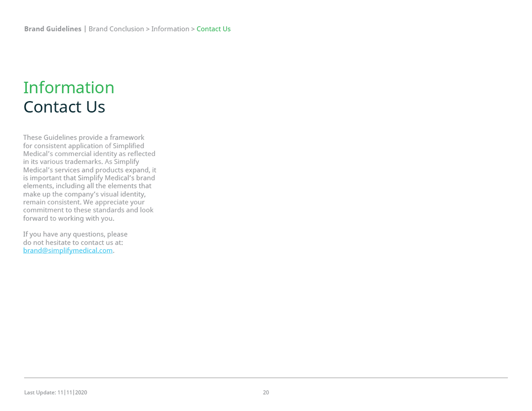
Task: Click the gray 'Information' breadcrumb item
Action: coord(170,29)
